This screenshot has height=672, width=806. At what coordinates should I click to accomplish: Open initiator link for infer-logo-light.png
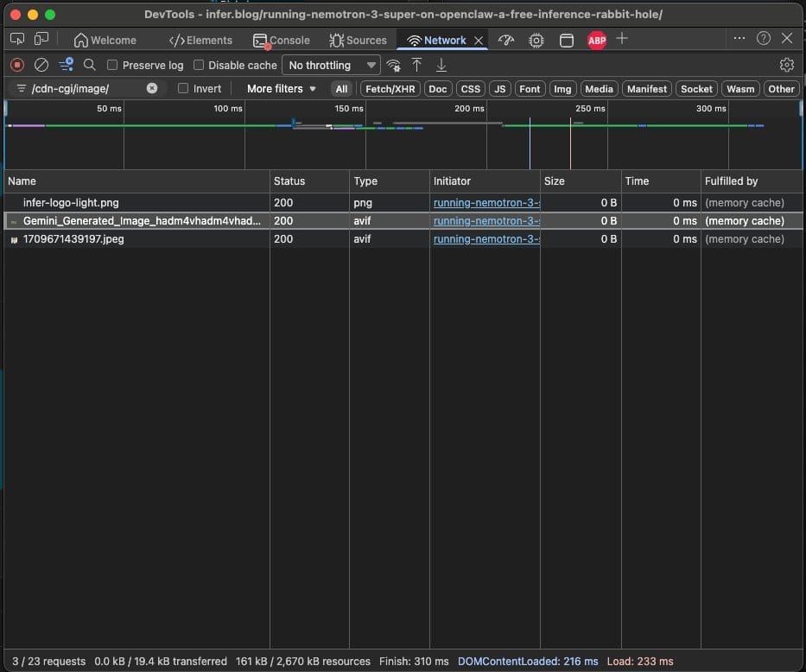click(486, 202)
